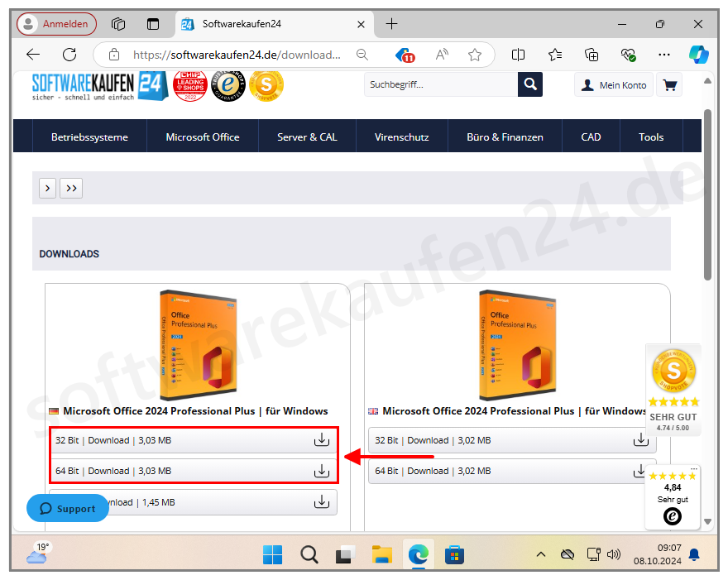Viewport: 728px width, 580px height.
Task: Open the Mein Konto account button
Action: tap(613, 84)
